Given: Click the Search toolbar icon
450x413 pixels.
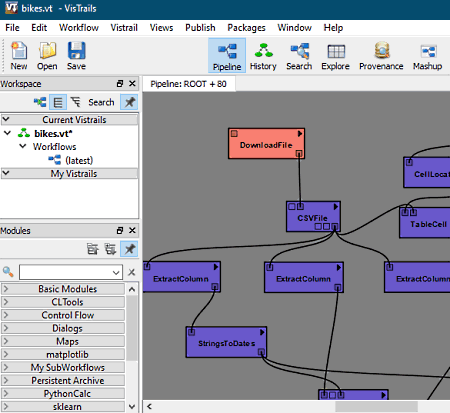Looking at the screenshot, I should pos(299,56).
